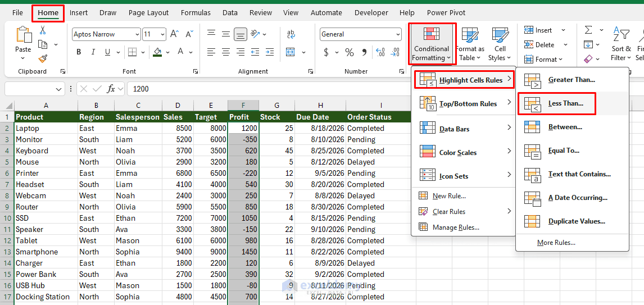
Task: Toggle Bottom Align button
Action: pos(241,34)
